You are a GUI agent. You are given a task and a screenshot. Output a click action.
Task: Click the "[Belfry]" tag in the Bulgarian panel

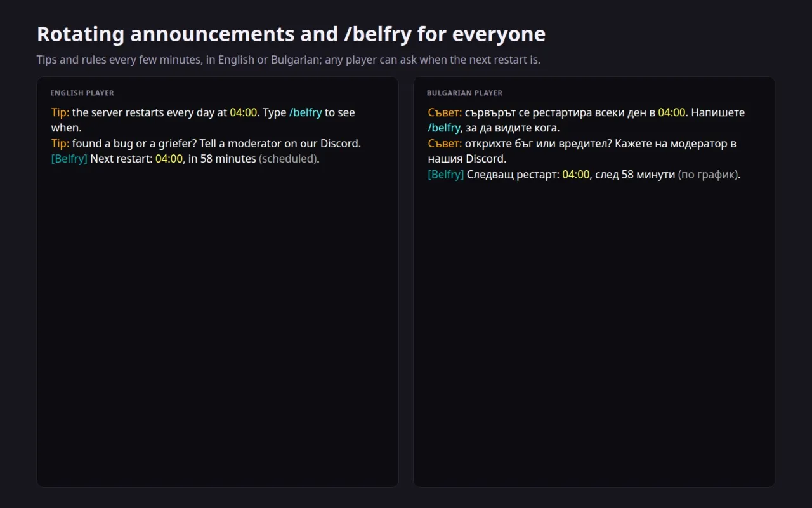tap(446, 174)
